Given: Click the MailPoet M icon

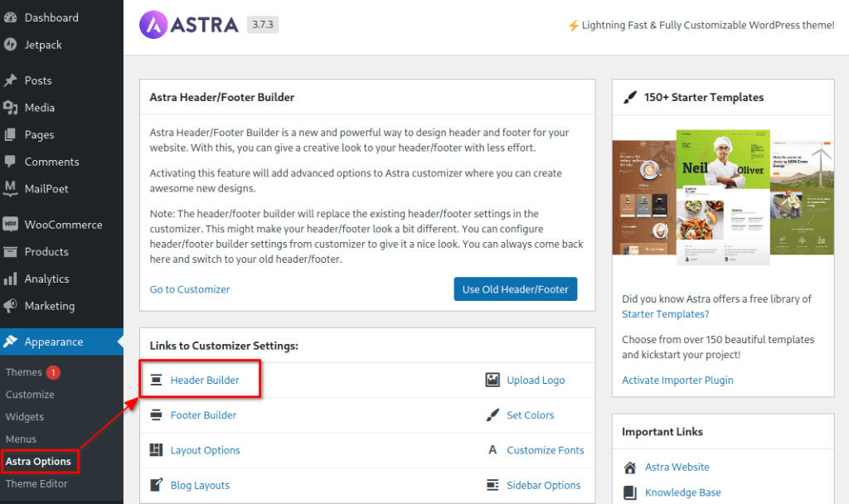Looking at the screenshot, I should pos(10,188).
